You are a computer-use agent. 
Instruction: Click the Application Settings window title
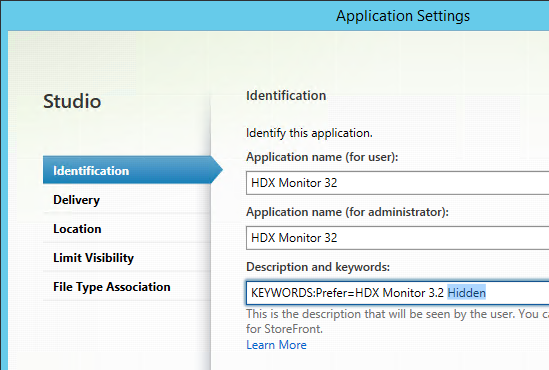403,16
